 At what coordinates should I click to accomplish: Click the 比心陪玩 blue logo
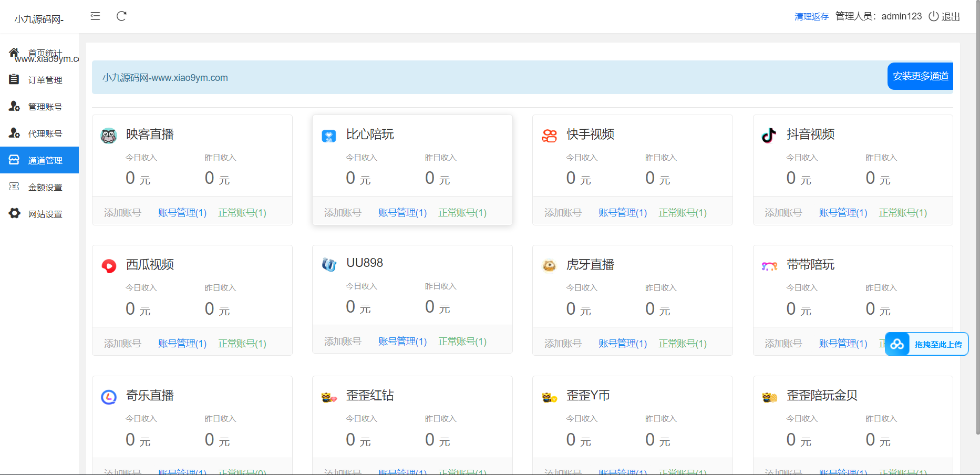[329, 136]
